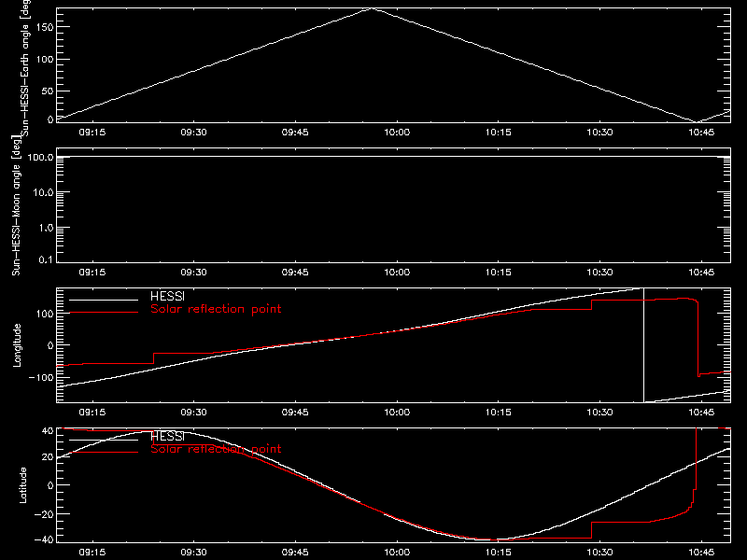Click the 50 tick label on Earth angle plot

tap(48, 91)
